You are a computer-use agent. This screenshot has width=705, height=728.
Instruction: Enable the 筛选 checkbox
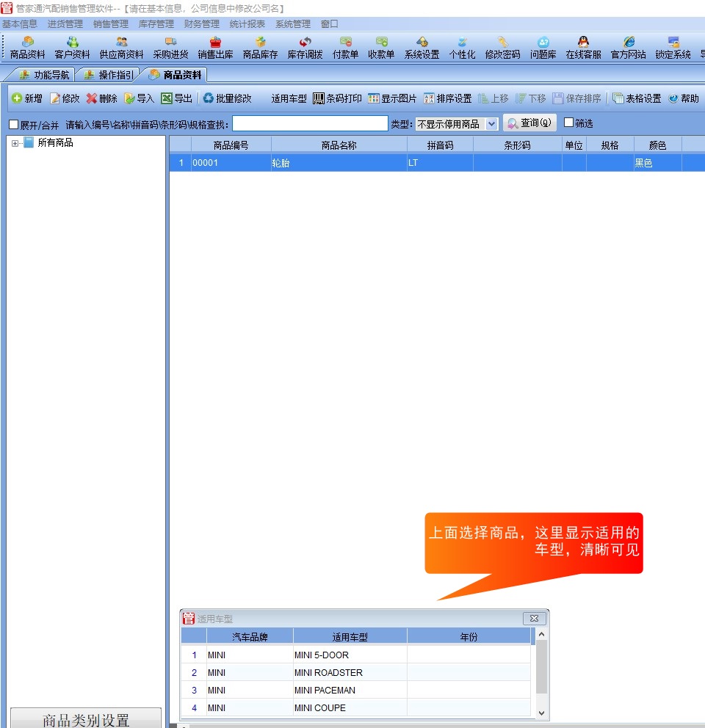[x=568, y=123]
